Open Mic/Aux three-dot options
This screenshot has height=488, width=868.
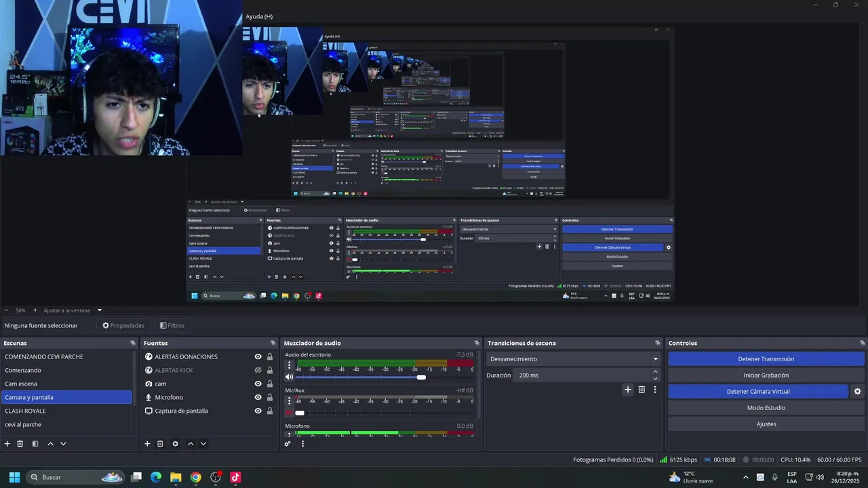(x=290, y=401)
